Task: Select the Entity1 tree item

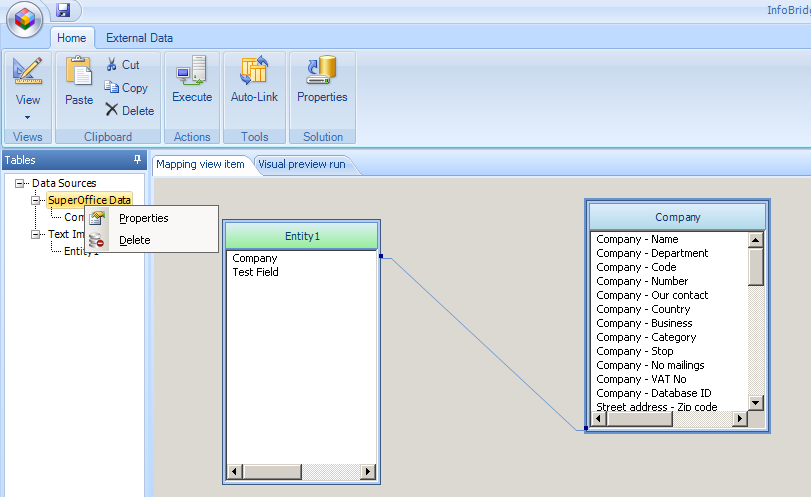Action: 81,251
